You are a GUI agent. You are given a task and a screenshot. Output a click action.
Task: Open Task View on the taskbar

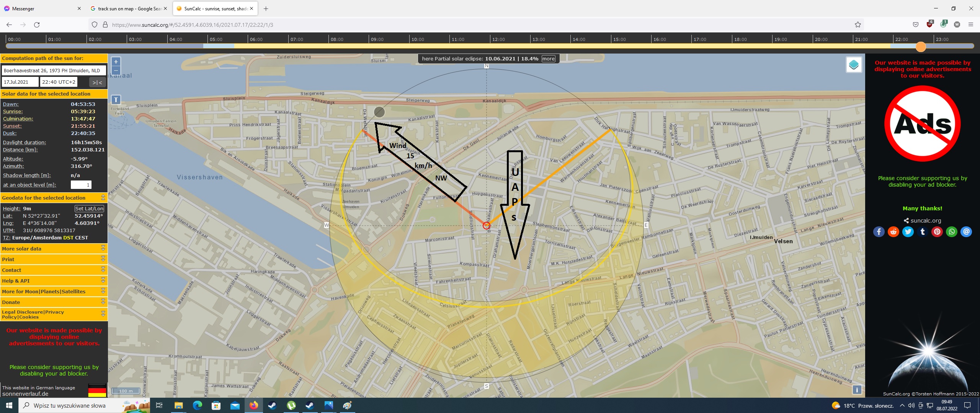[159, 405]
